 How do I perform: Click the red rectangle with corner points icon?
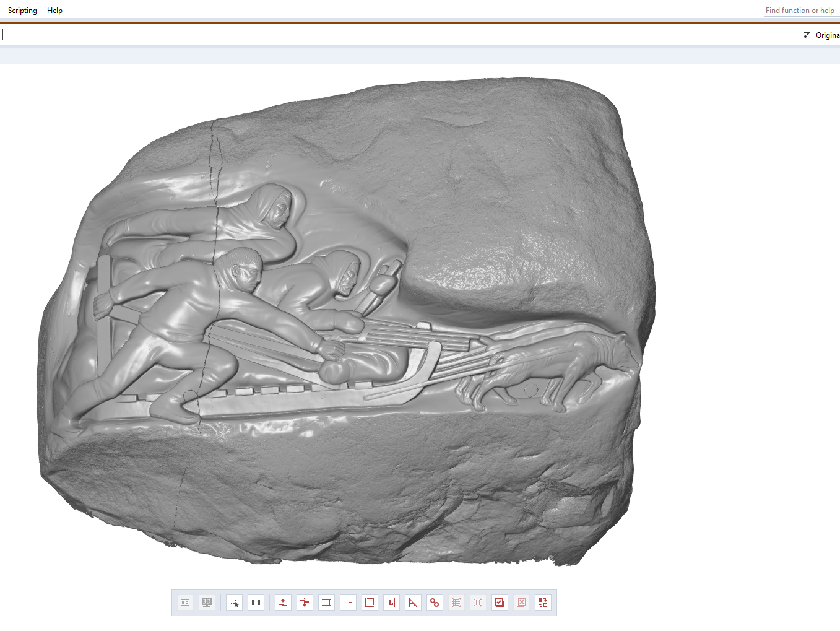pos(326,603)
